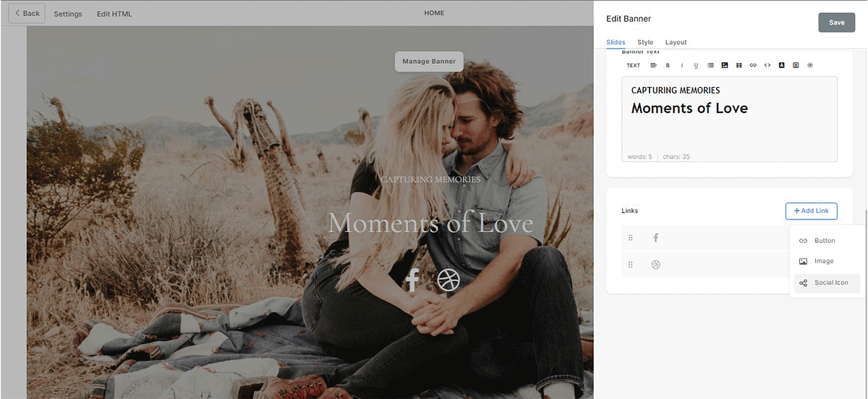Insert a bulleted list in banner text

pyautogui.click(x=710, y=65)
